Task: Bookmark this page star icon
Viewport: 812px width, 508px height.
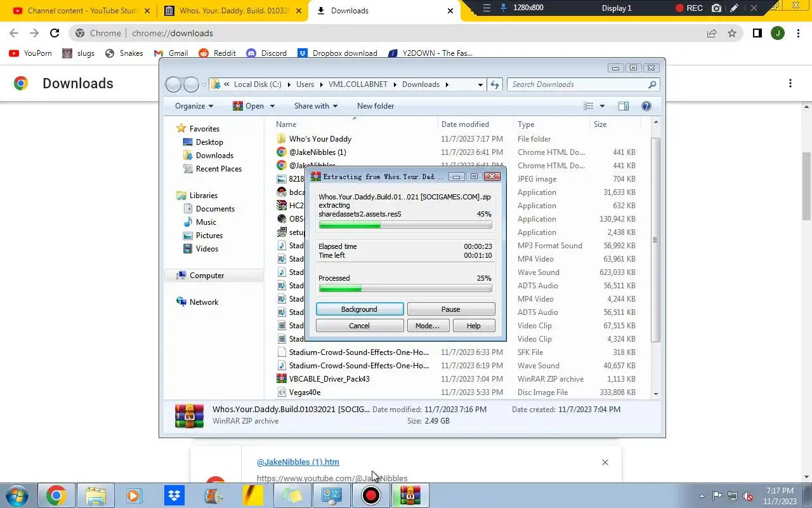Action: click(732, 33)
